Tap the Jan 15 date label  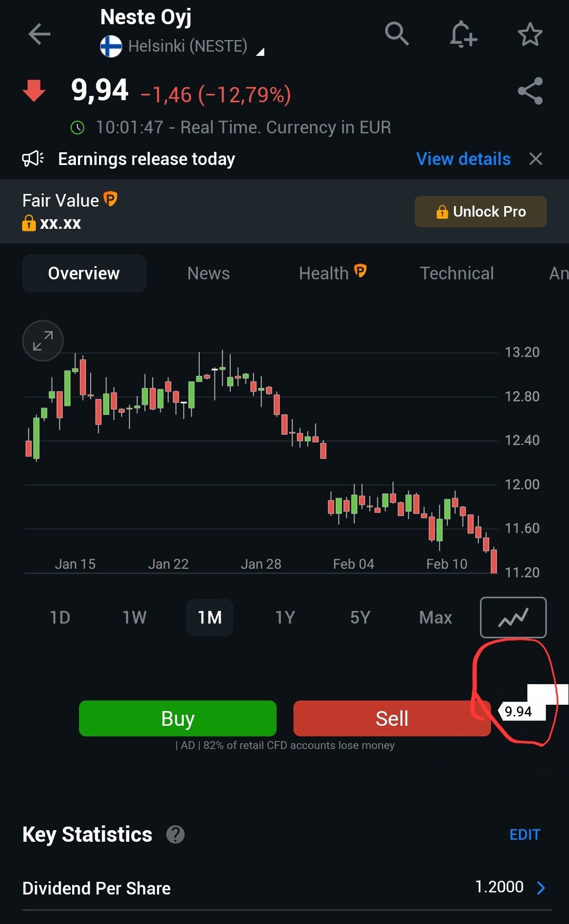click(75, 564)
